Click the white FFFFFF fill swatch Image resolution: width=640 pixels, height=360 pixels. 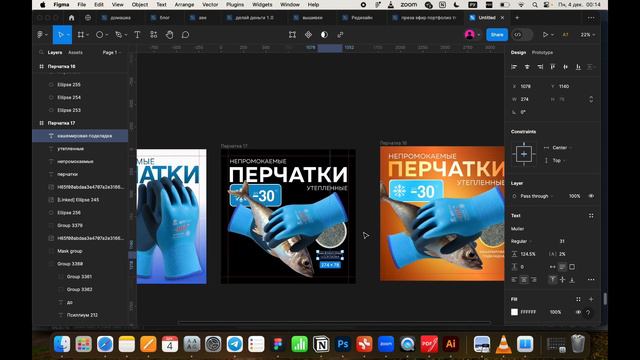pyautogui.click(x=514, y=312)
